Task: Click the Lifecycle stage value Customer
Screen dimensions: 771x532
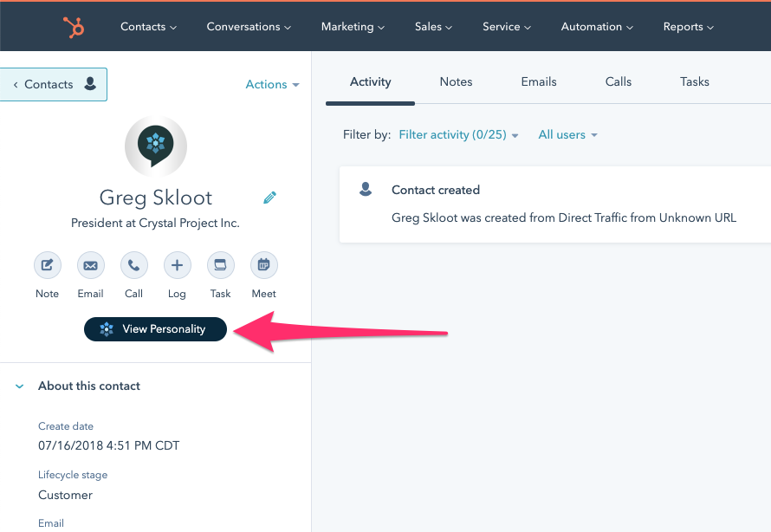Action: coord(65,495)
